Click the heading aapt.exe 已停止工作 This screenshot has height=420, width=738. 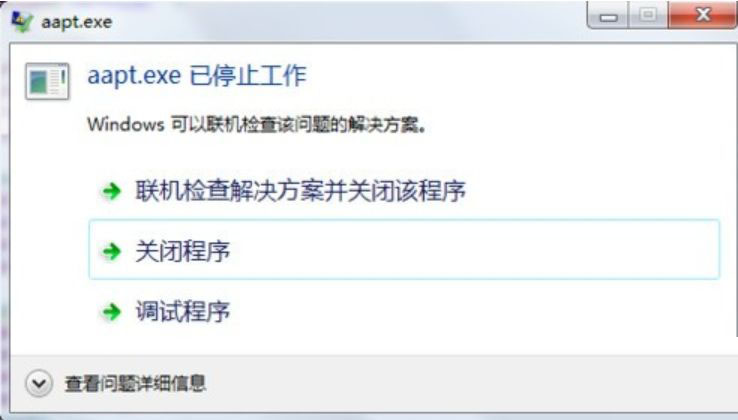(x=197, y=76)
